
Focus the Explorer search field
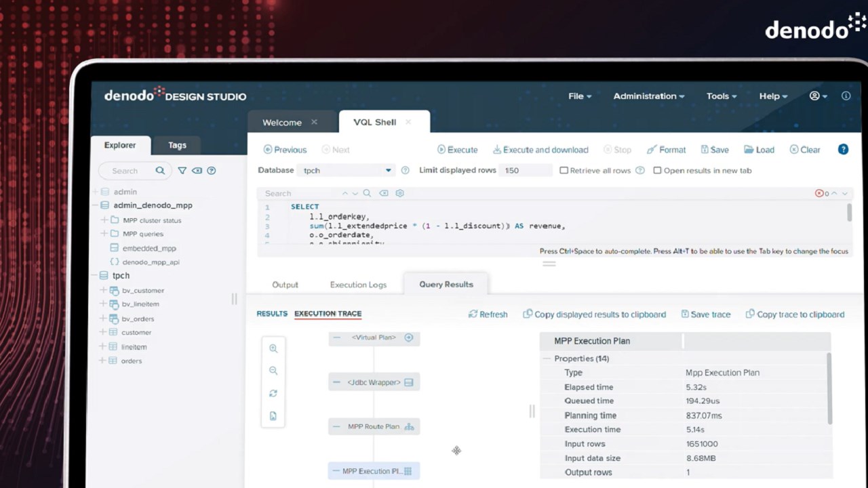tap(134, 171)
